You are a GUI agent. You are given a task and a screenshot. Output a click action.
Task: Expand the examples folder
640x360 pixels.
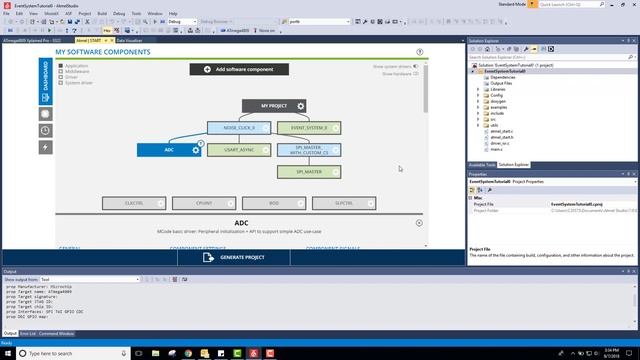tap(478, 107)
